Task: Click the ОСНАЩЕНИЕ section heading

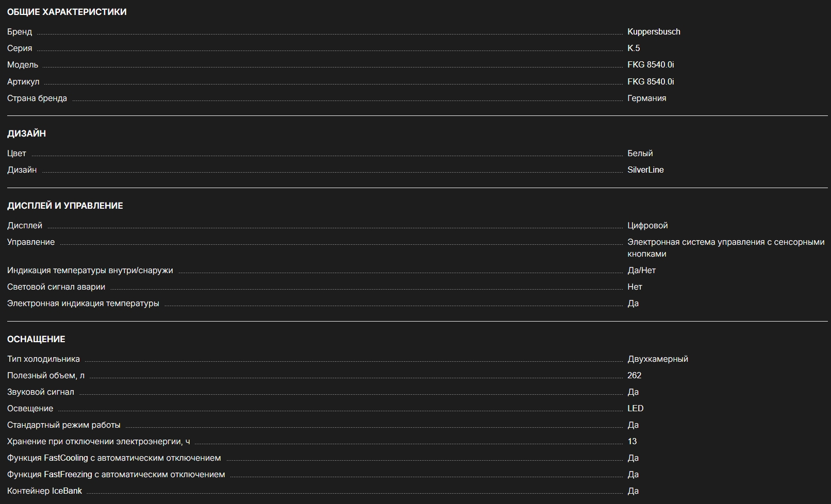Action: tap(36, 339)
